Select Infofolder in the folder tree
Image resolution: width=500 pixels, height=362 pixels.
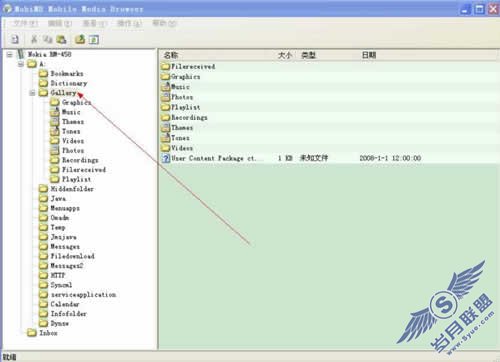pyautogui.click(x=68, y=314)
